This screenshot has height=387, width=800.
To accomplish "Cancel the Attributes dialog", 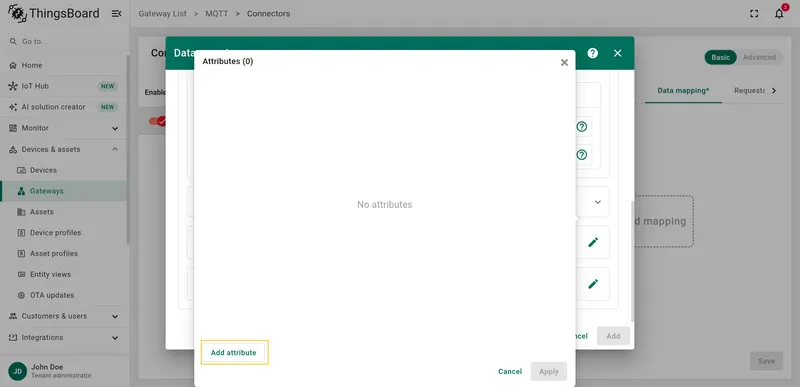I will [510, 372].
